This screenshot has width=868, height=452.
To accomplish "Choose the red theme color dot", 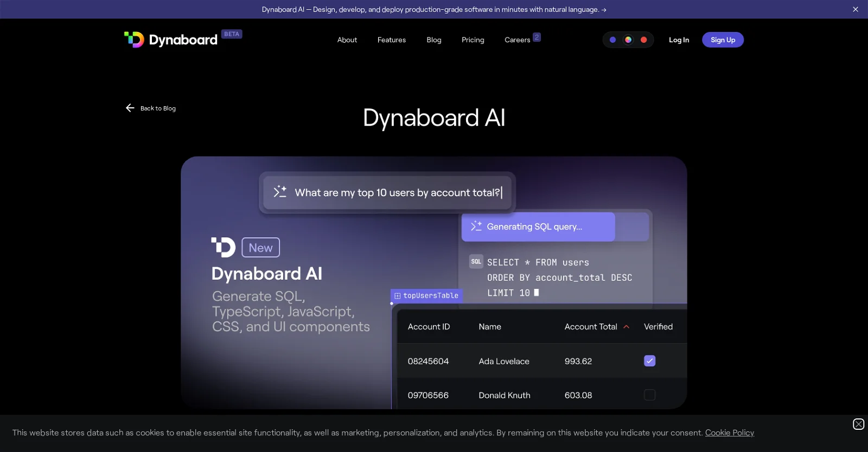I will [643, 40].
